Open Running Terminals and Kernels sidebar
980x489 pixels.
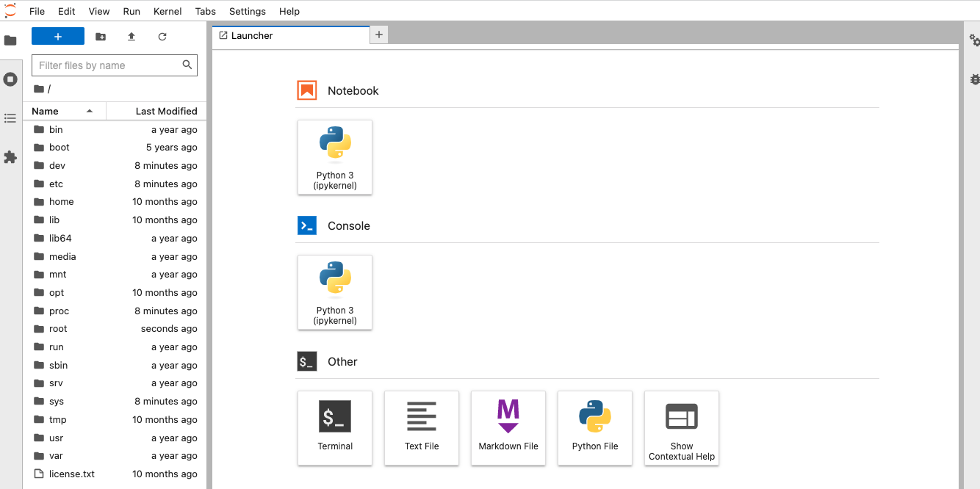pyautogui.click(x=10, y=79)
